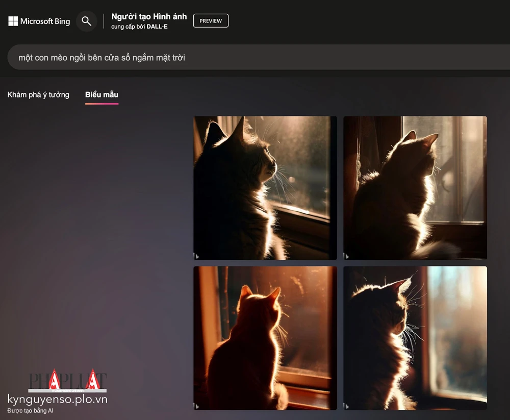Switch to the Khám phá ý tưởng tab
The width and height of the screenshot is (510, 420).
38,94
